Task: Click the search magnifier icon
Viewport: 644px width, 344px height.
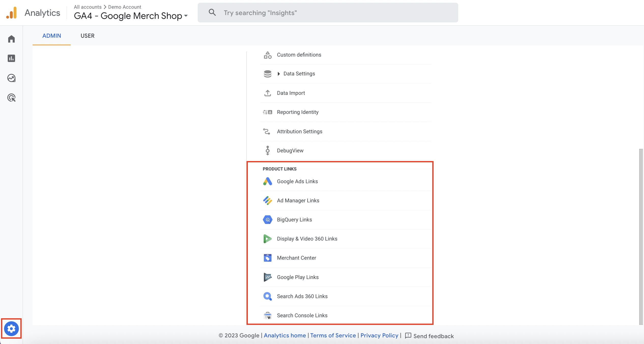Action: tap(212, 12)
